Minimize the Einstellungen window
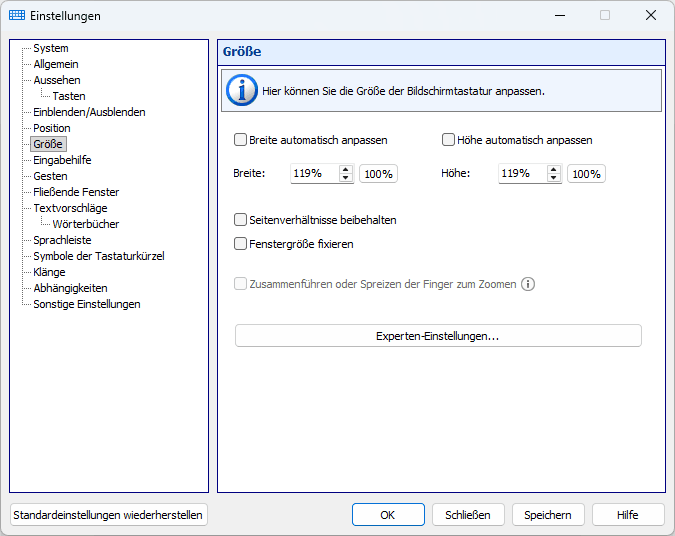The image size is (675, 536). [x=560, y=15]
